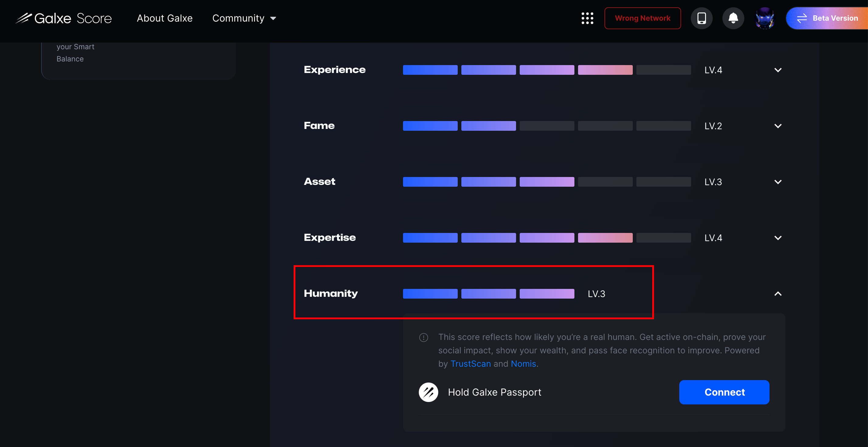Image resolution: width=868 pixels, height=447 pixels.
Task: Open the notifications bell
Action: pos(733,18)
